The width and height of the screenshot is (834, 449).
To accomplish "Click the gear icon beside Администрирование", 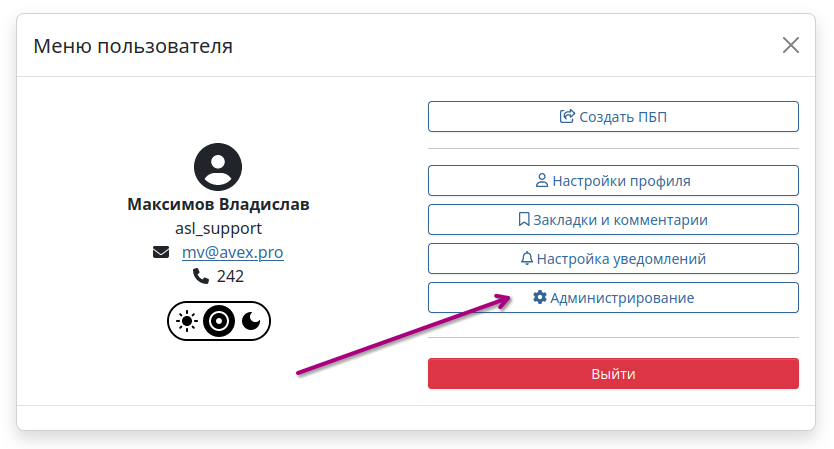I will pos(540,297).
